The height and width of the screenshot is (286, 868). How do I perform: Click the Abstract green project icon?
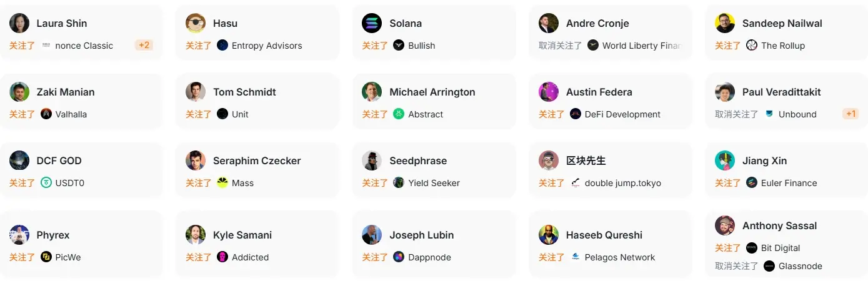399,114
